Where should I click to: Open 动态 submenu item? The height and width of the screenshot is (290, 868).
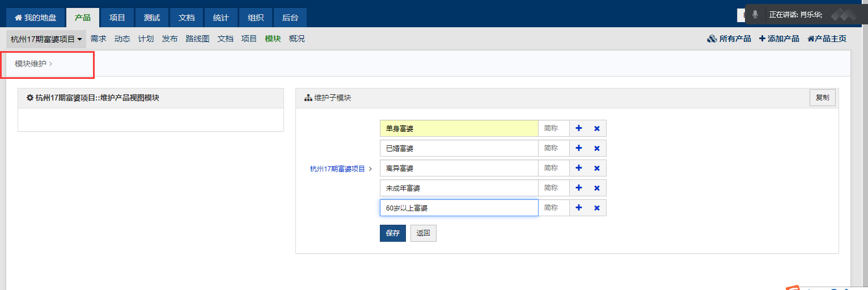coord(122,39)
